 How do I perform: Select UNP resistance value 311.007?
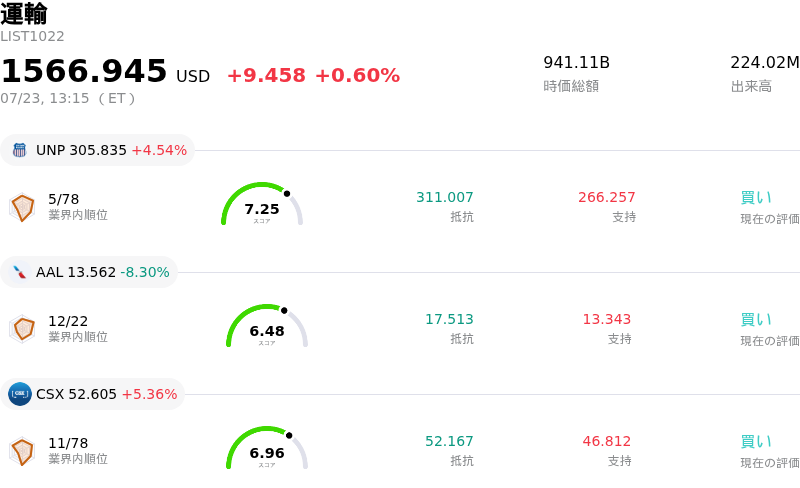coord(445,197)
